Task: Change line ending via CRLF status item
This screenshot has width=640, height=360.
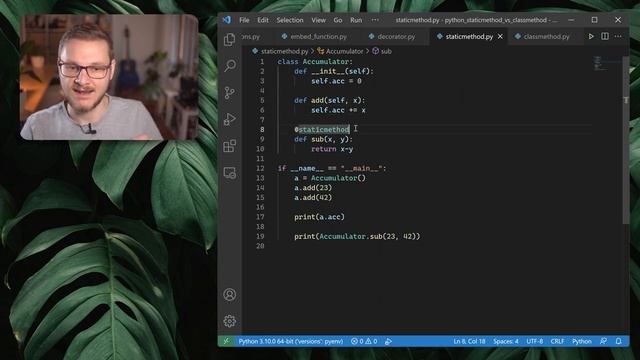Action: [x=557, y=341]
